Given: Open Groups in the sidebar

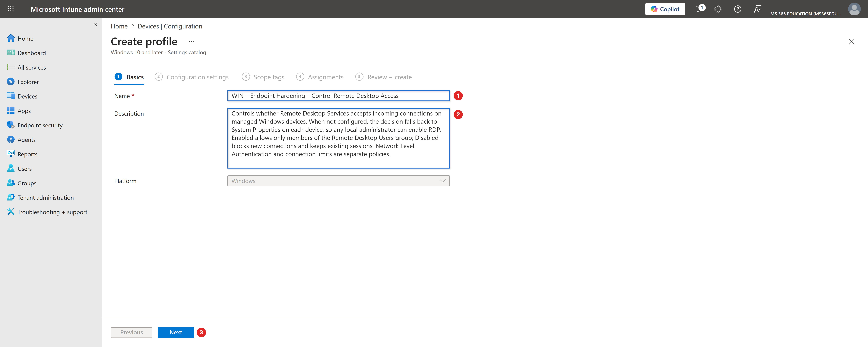Looking at the screenshot, I should point(27,183).
